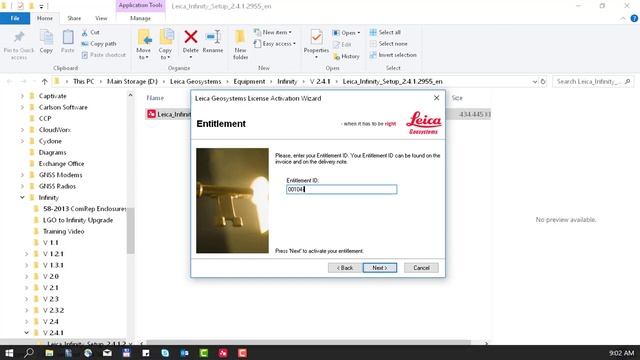The height and width of the screenshot is (360, 640).
Task: Click the Help question mark icon
Action: click(634, 18)
